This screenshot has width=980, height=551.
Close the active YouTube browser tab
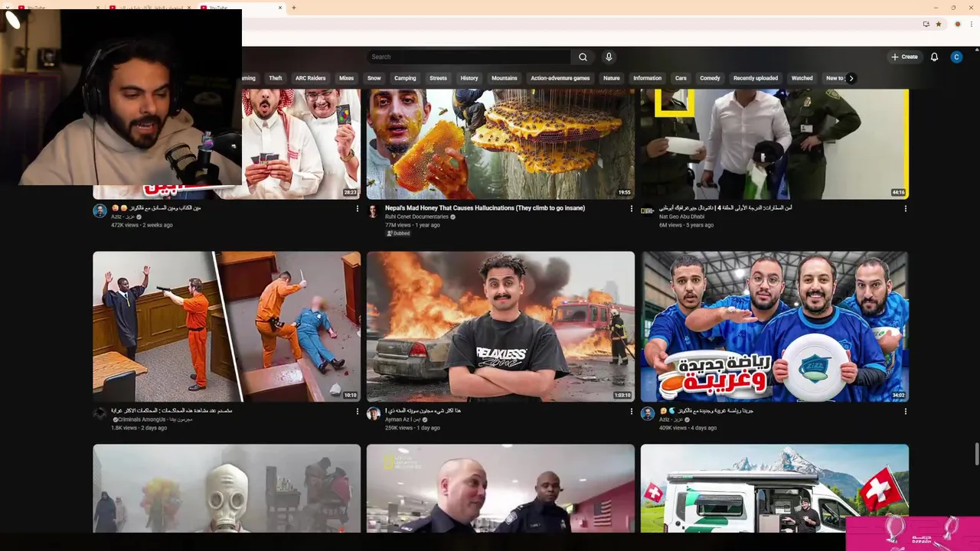point(280,8)
